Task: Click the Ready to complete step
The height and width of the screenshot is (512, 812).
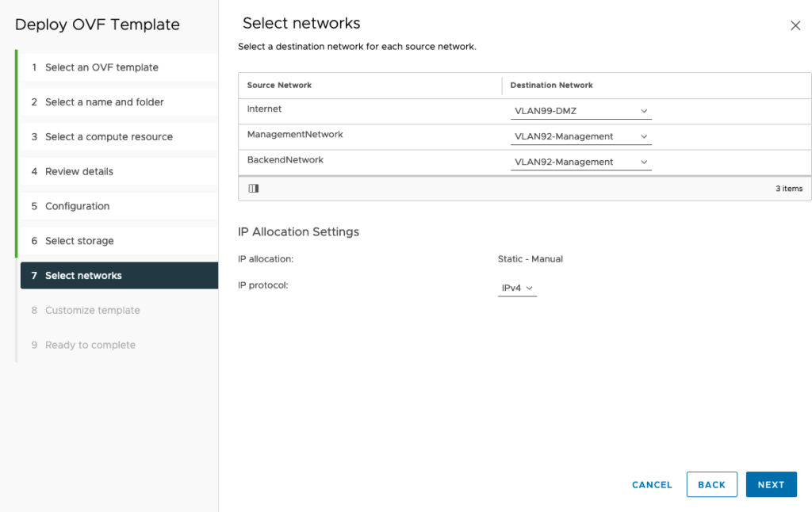Action: 90,345
